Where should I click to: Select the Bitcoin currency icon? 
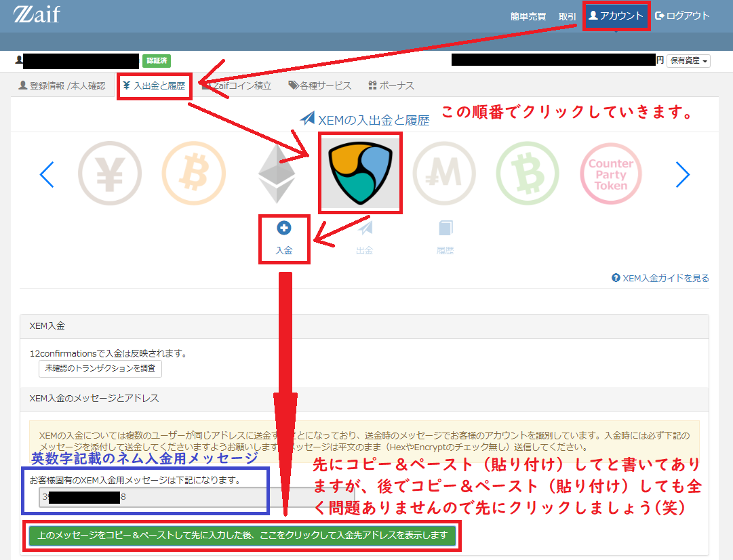tap(194, 173)
